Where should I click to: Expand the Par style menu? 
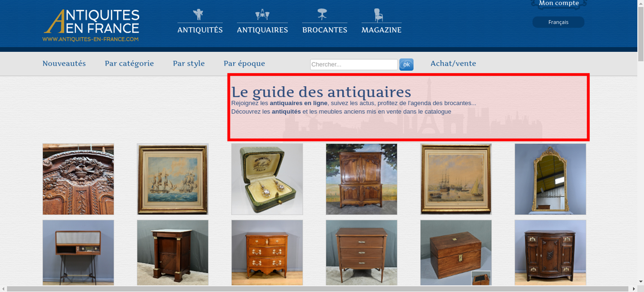[x=189, y=63]
